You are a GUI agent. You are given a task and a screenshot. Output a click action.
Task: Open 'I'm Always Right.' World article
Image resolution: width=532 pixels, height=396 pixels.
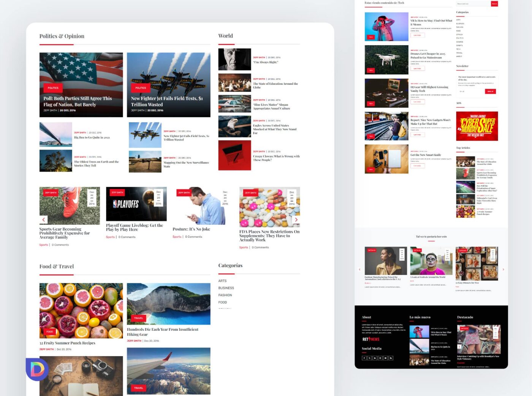point(266,62)
